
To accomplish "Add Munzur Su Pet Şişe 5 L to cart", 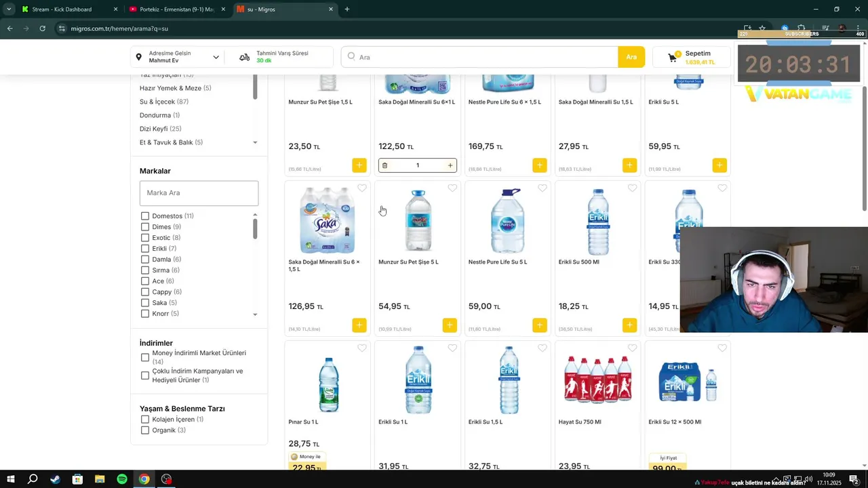I will point(450,325).
